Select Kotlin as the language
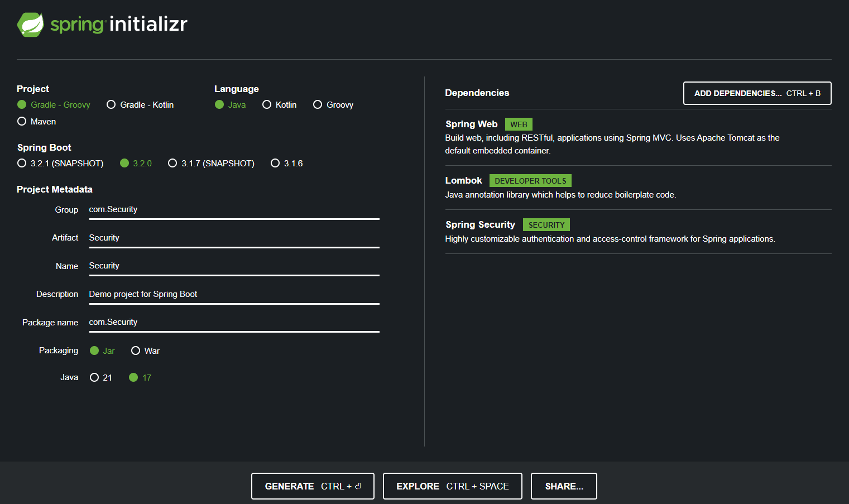 (280, 105)
